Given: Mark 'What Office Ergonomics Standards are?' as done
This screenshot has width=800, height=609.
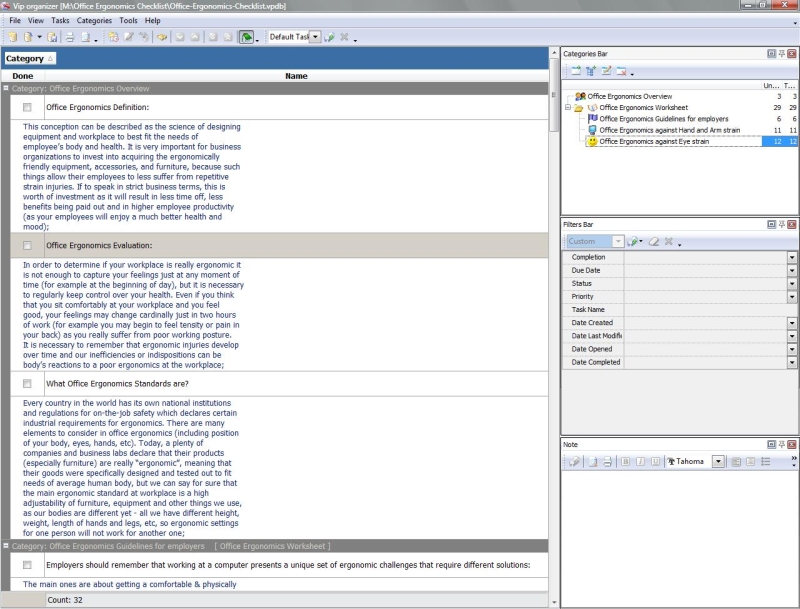Looking at the screenshot, I should click(x=27, y=383).
